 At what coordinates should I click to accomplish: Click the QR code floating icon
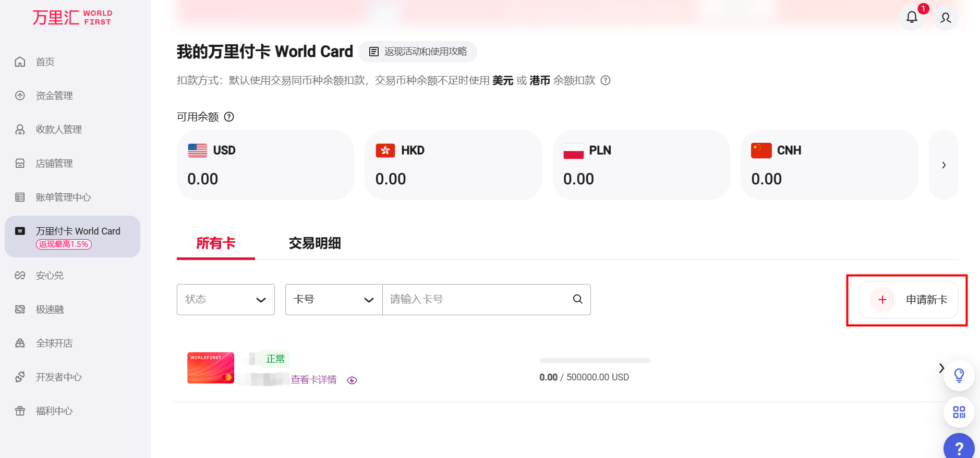pyautogui.click(x=959, y=412)
